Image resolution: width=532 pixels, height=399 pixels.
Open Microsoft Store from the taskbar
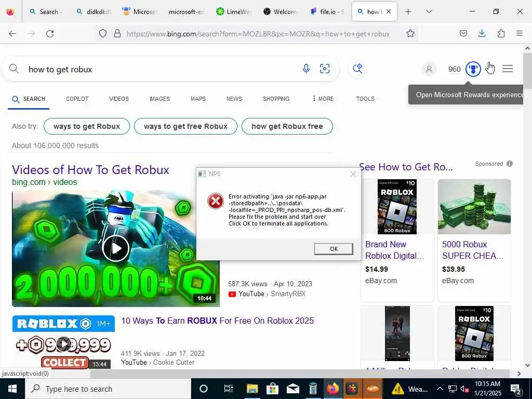coord(272,389)
